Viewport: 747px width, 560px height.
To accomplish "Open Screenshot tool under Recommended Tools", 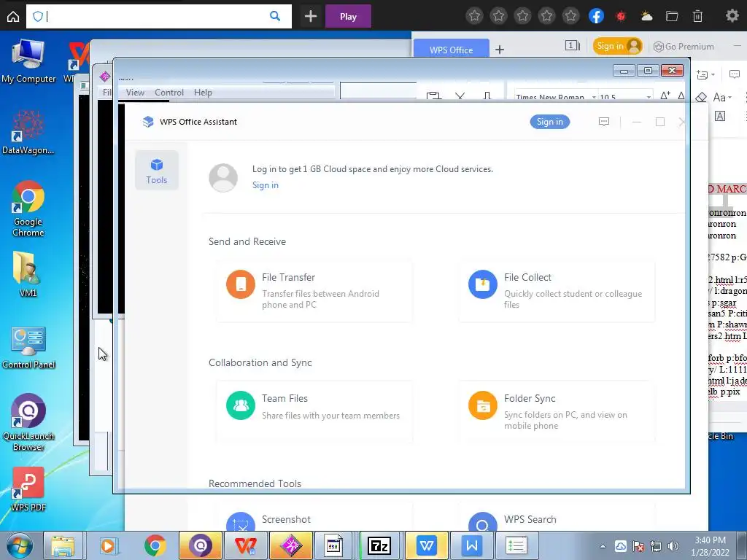I will point(286,519).
